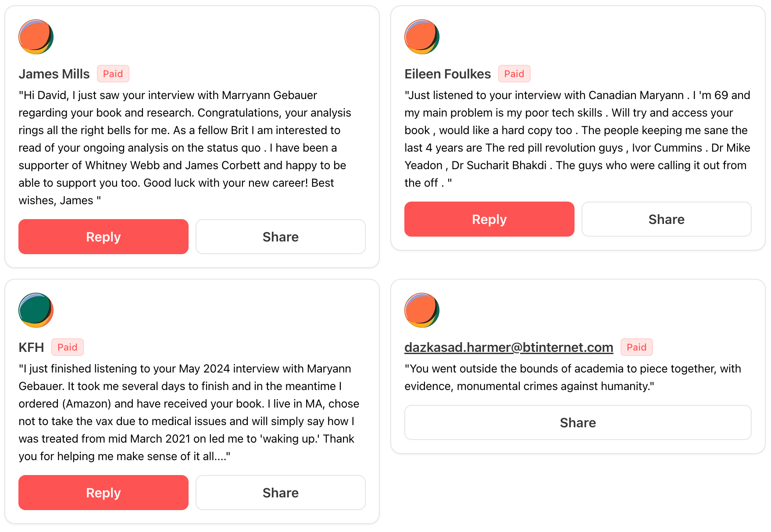This screenshot has width=771, height=532.
Task: Click the Paid badge beside Eileen Foulkes
Action: pyautogui.click(x=514, y=74)
